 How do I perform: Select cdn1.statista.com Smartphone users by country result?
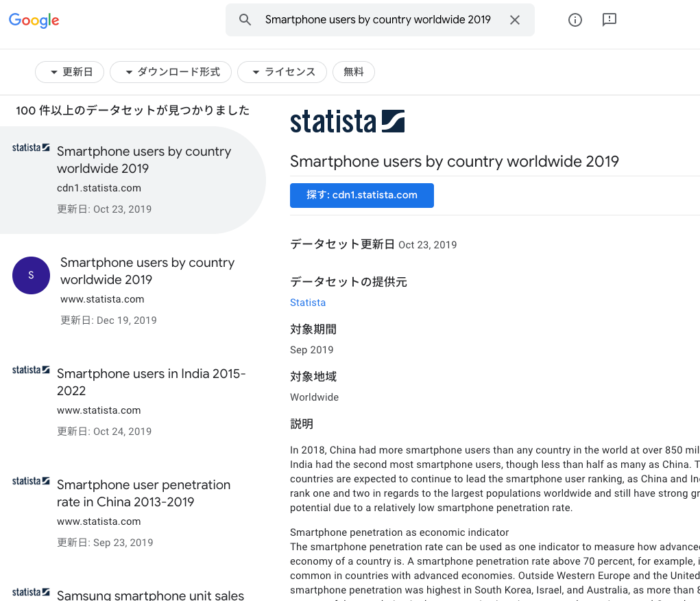pyautogui.click(x=133, y=180)
